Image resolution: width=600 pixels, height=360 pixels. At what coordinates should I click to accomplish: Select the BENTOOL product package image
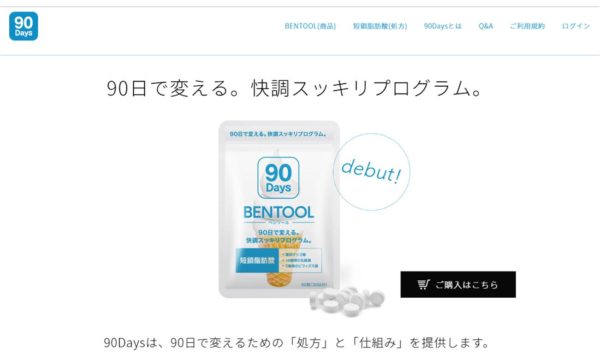tap(279, 209)
